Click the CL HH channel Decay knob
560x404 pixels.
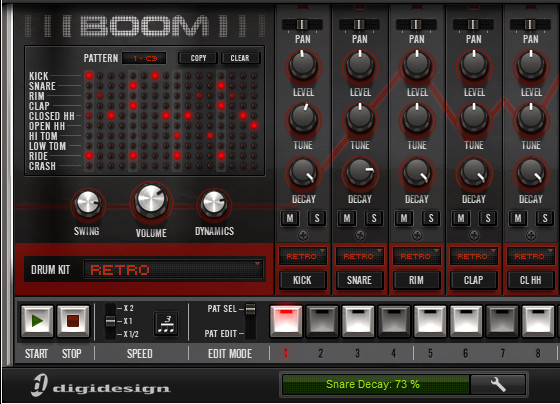tap(531, 173)
